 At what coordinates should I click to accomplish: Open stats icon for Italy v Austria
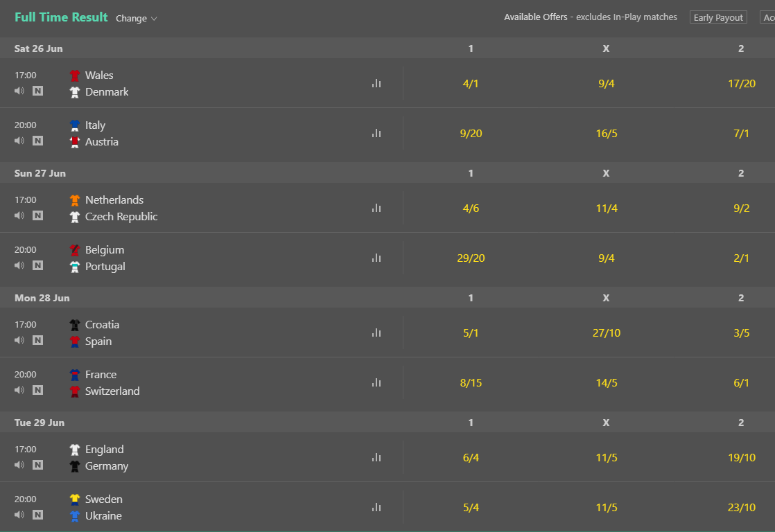376,133
